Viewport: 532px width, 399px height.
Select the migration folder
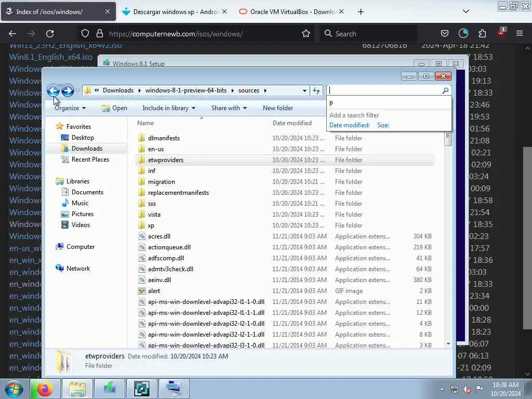coord(162,182)
